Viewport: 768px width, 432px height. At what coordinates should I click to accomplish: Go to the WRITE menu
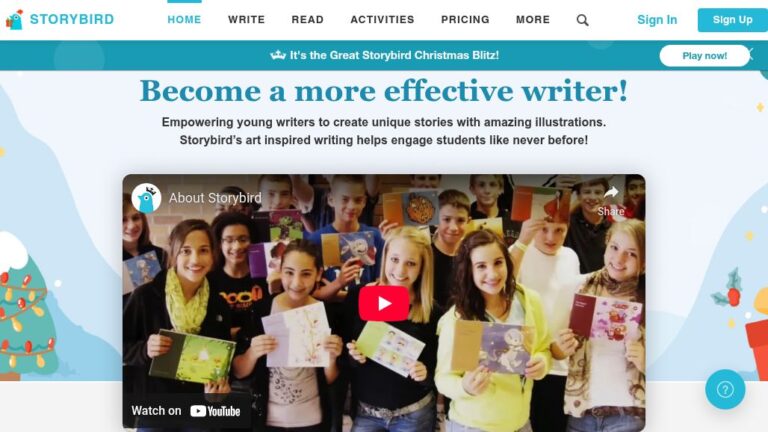pos(246,20)
